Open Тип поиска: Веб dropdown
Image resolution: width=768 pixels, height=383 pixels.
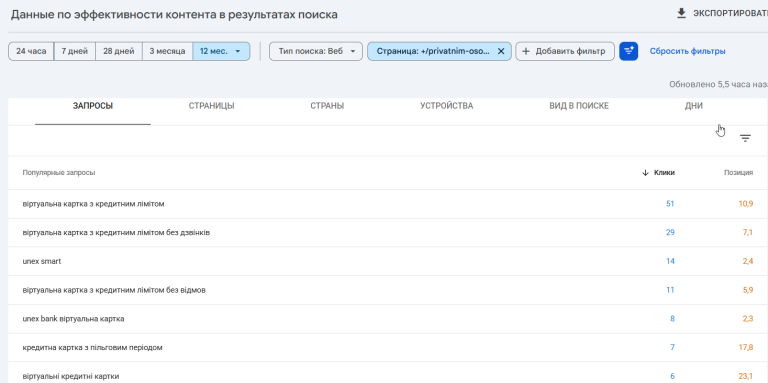pyautogui.click(x=316, y=51)
